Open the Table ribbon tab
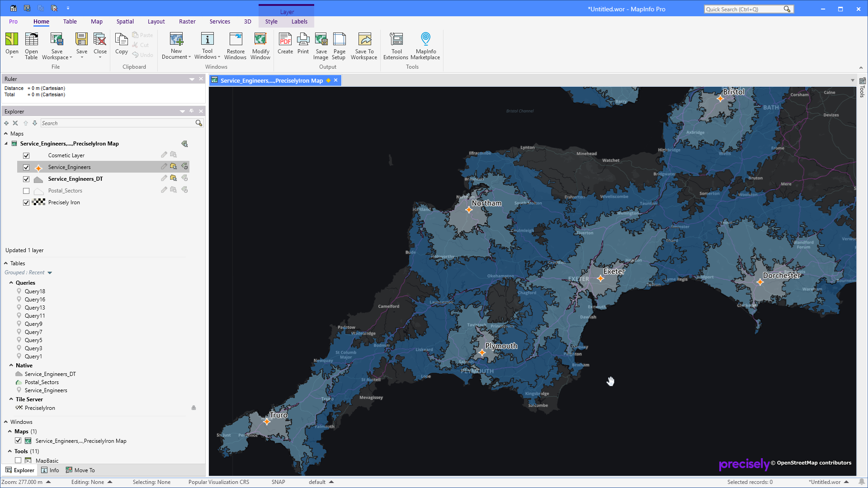 (70, 22)
